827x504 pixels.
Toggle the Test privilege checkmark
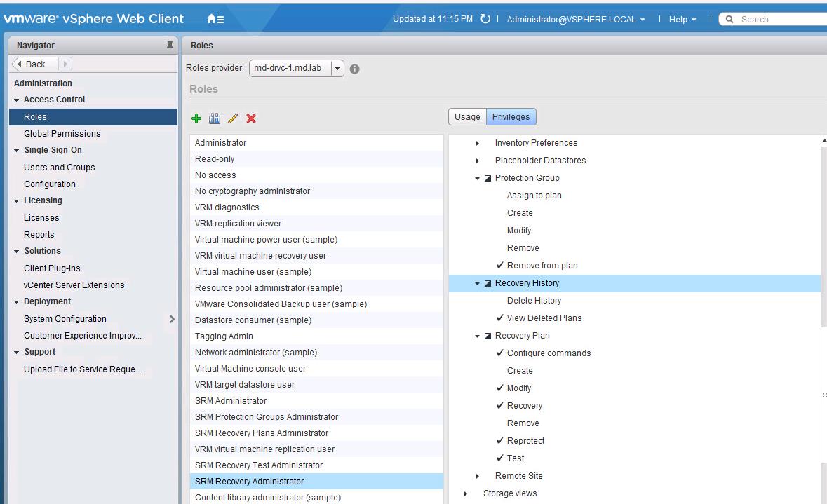[500, 458]
